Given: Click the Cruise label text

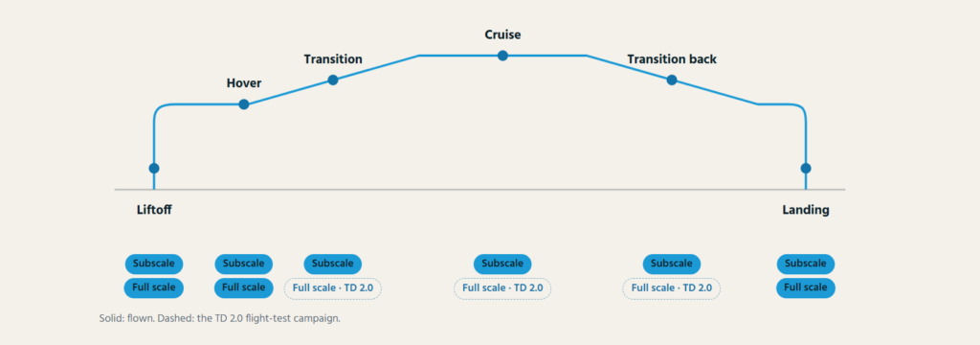Looking at the screenshot, I should point(502,35).
